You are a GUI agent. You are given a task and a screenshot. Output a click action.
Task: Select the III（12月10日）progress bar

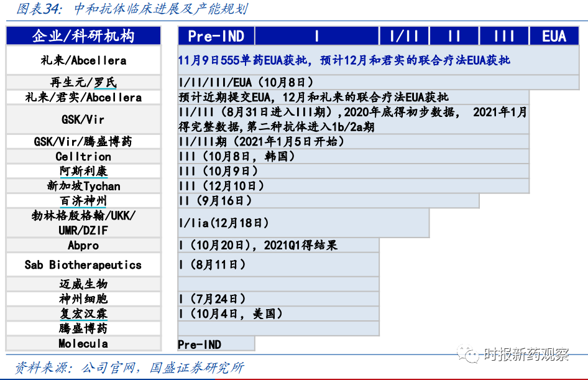click(353, 186)
